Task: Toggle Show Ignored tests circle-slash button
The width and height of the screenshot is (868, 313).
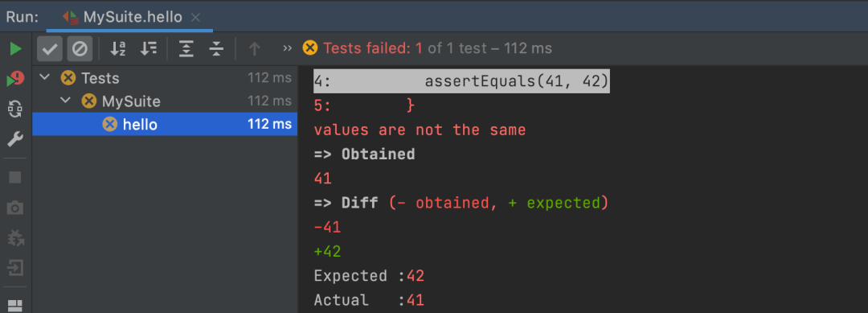Action: pos(80,49)
